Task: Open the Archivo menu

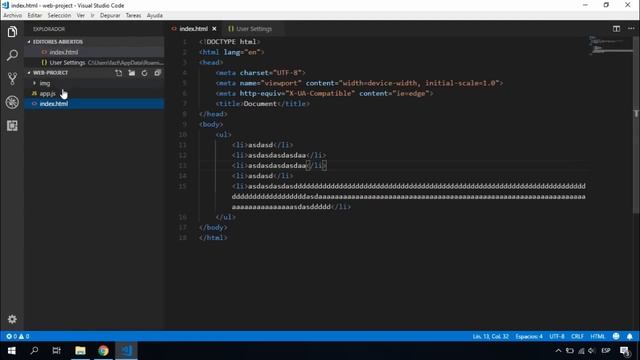Action: pos(13,16)
